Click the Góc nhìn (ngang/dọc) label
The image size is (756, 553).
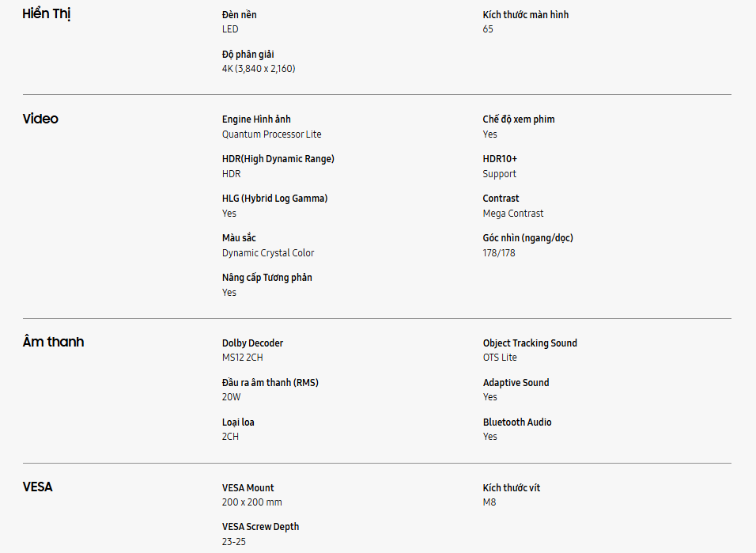pos(527,238)
